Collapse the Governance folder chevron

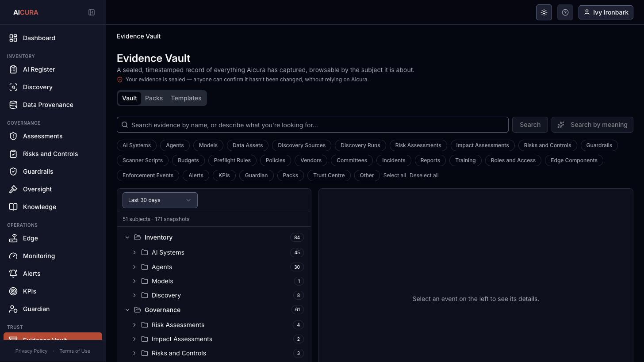point(127,310)
